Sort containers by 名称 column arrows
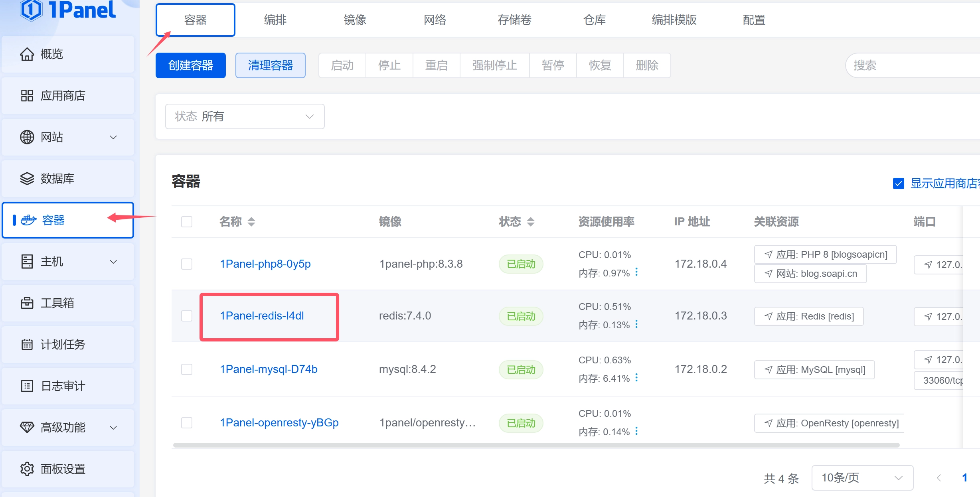The height and width of the screenshot is (497, 980). point(251,222)
